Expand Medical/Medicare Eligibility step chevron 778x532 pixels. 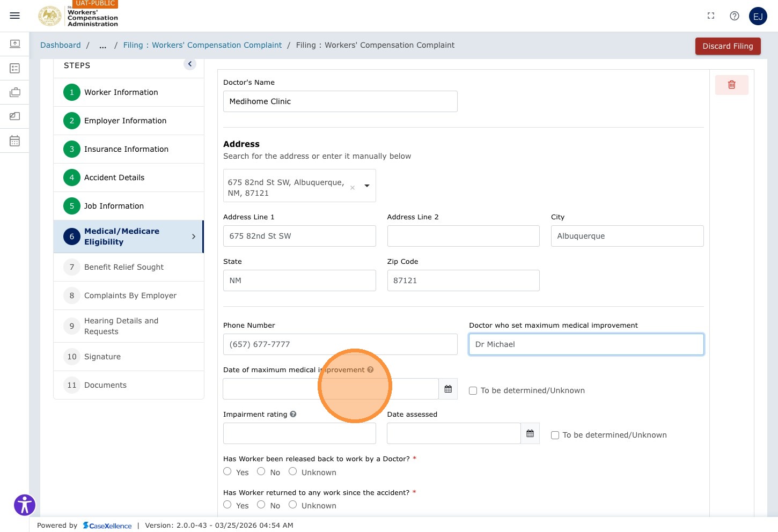click(x=194, y=237)
